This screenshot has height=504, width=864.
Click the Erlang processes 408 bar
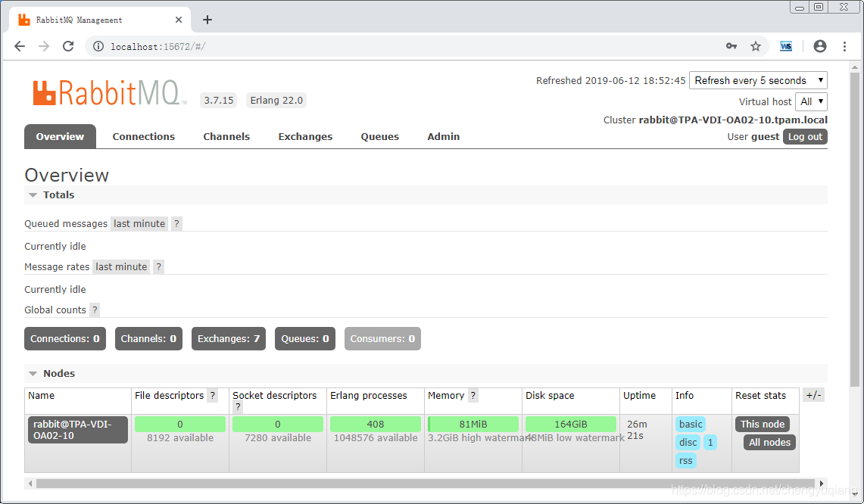[x=376, y=424]
